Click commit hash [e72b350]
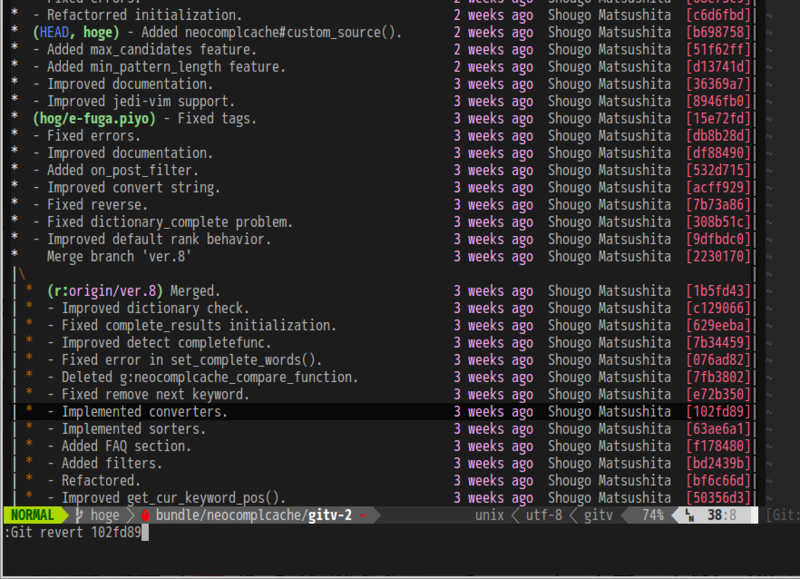This screenshot has height=579, width=800. coord(718,395)
